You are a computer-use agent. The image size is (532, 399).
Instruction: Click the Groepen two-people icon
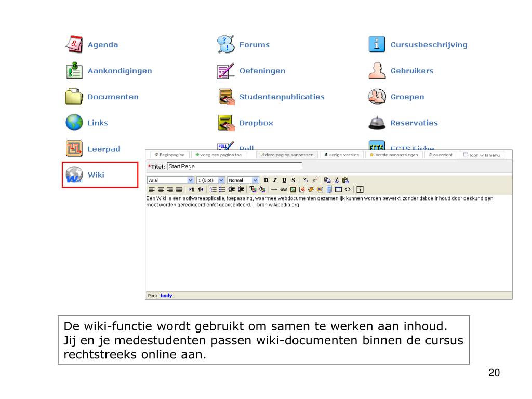377,97
